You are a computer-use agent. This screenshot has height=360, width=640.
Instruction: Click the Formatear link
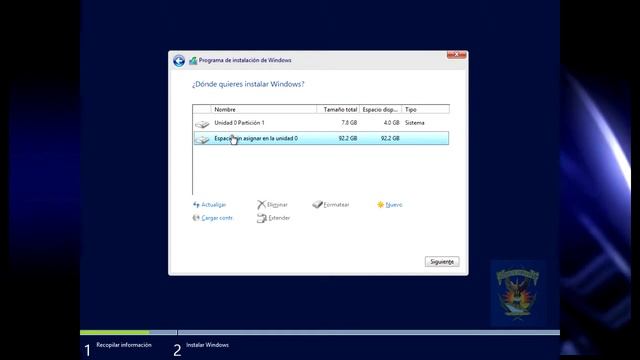click(336, 204)
